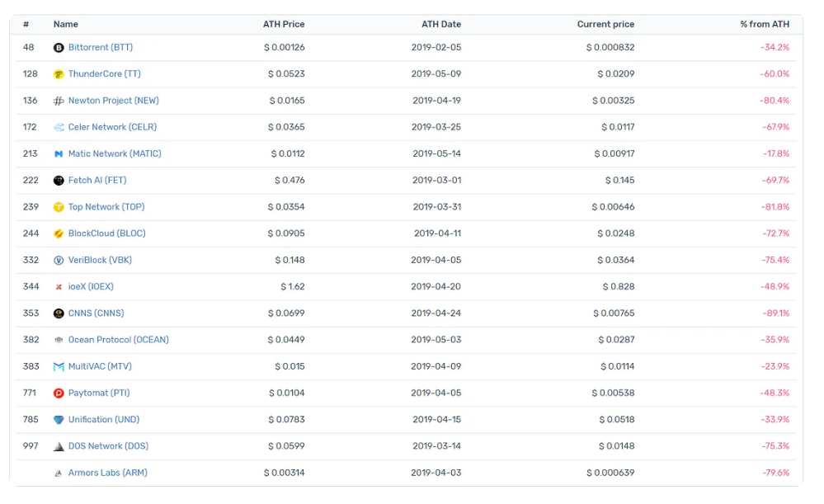Open the Armors Labs (ARM) link
Image resolution: width=824 pixels, height=504 pixels.
pyautogui.click(x=108, y=473)
